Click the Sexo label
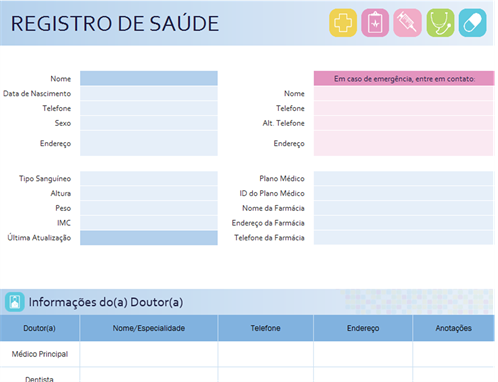This screenshot has width=498, height=382. point(63,123)
